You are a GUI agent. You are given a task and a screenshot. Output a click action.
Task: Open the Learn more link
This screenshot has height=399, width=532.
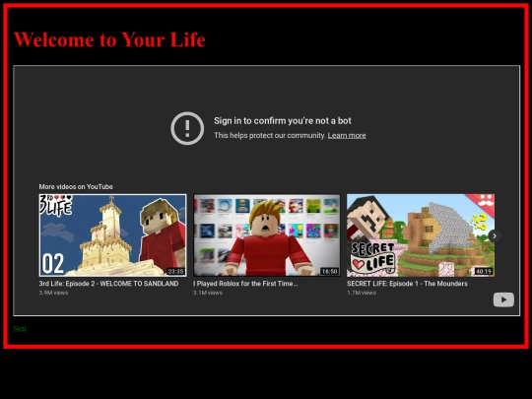(347, 135)
